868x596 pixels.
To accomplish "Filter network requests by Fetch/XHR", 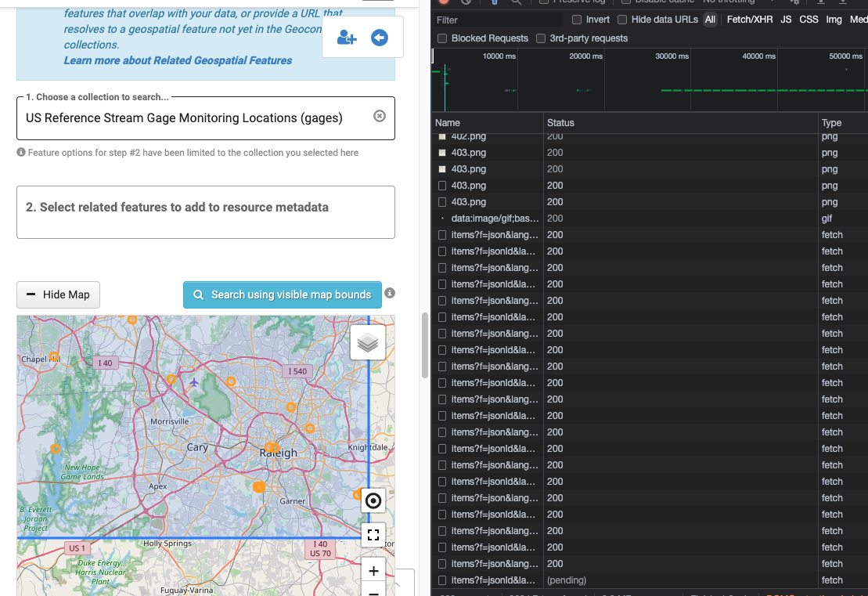I will tap(750, 20).
